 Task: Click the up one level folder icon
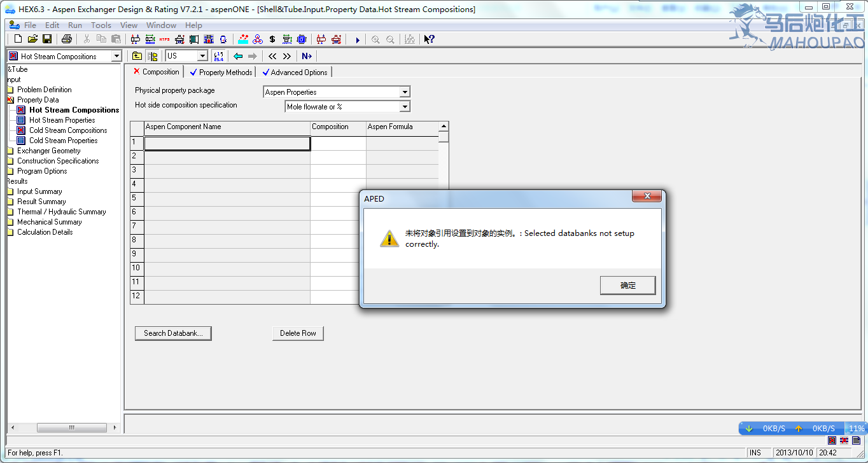coord(137,56)
